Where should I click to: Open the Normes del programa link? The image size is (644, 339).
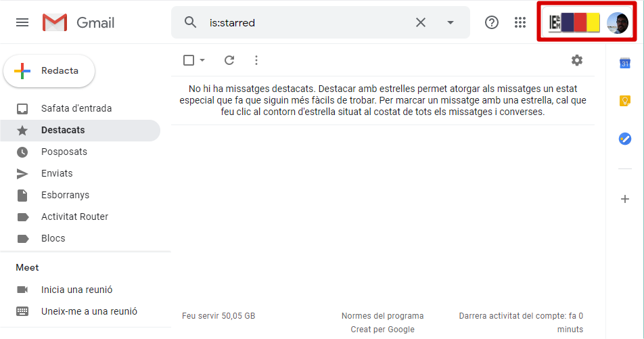pos(382,316)
